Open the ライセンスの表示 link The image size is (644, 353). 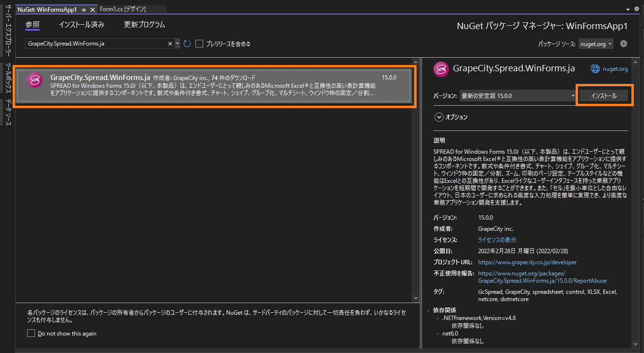tap(497, 240)
